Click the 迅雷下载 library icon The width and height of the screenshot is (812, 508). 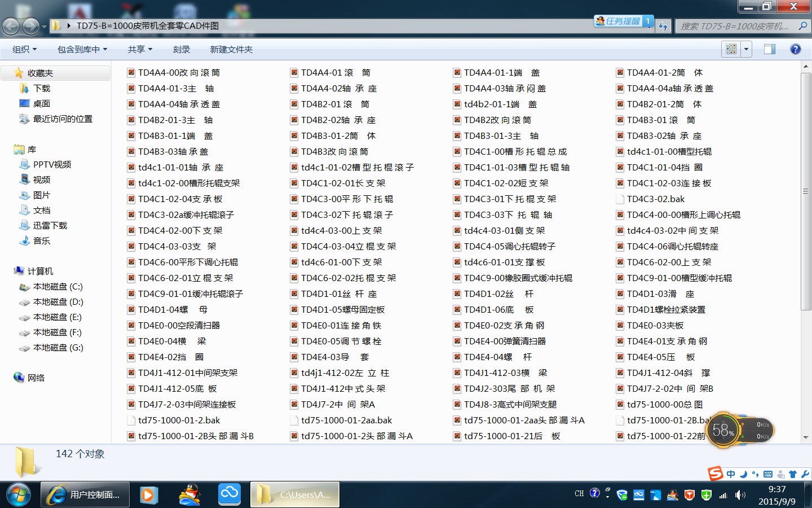pos(24,225)
